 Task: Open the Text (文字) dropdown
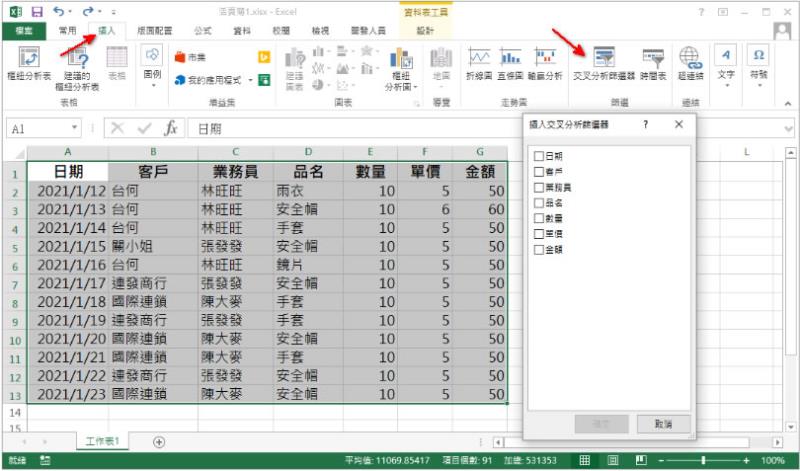tap(726, 66)
